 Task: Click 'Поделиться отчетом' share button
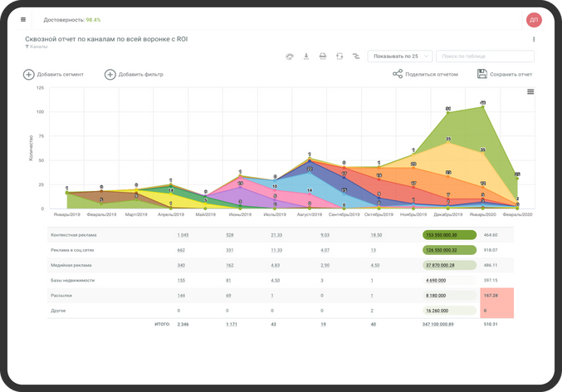click(398, 75)
